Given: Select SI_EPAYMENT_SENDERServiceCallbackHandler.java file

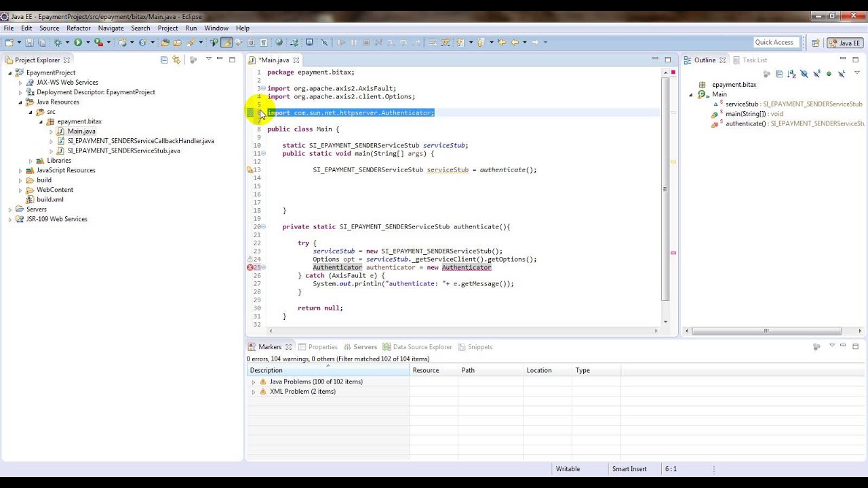Looking at the screenshot, I should pyautogui.click(x=140, y=141).
